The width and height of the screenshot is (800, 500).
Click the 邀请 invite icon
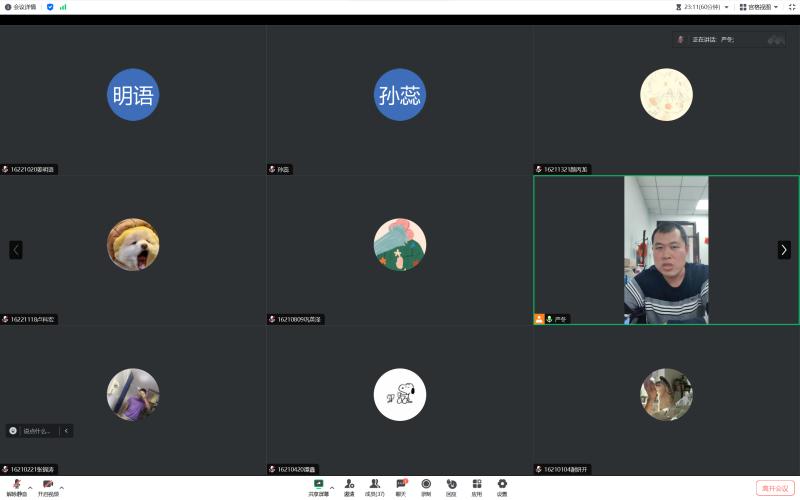(349, 485)
